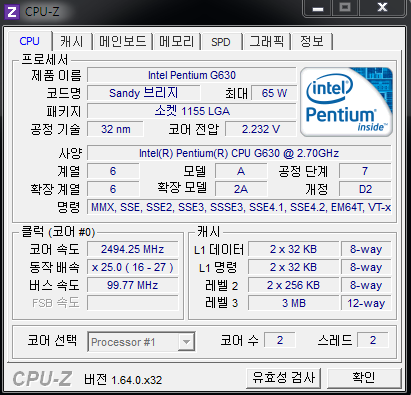Click the CPU-Z purple Z title icon
This screenshot has height=395, width=411.
pos(12,12)
